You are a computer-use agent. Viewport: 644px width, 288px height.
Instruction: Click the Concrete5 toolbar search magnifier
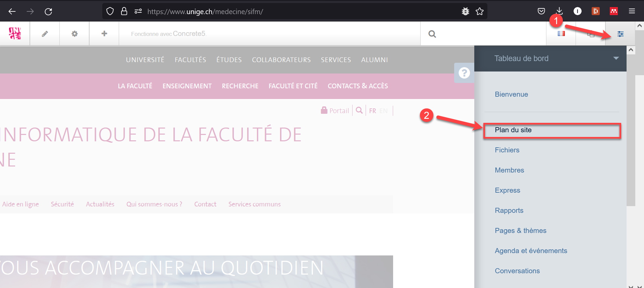[432, 34]
